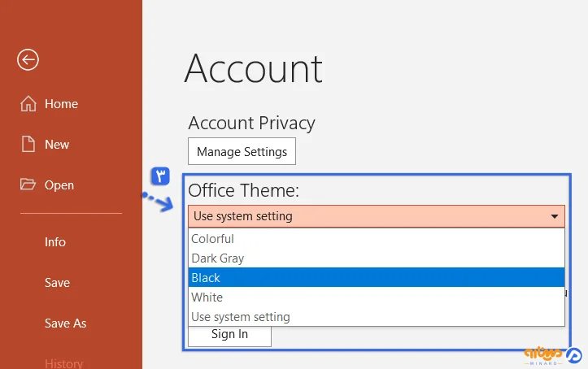Click the Account page title

[254, 68]
